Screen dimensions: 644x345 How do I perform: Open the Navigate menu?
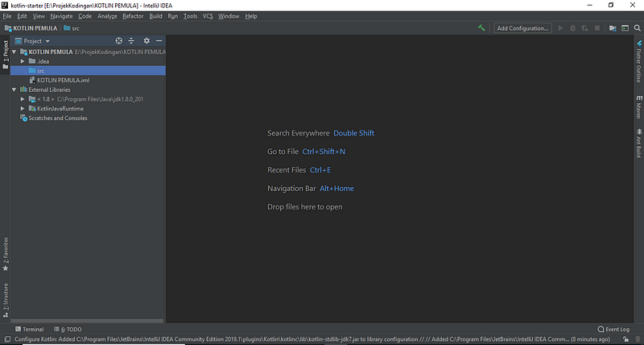click(x=61, y=16)
